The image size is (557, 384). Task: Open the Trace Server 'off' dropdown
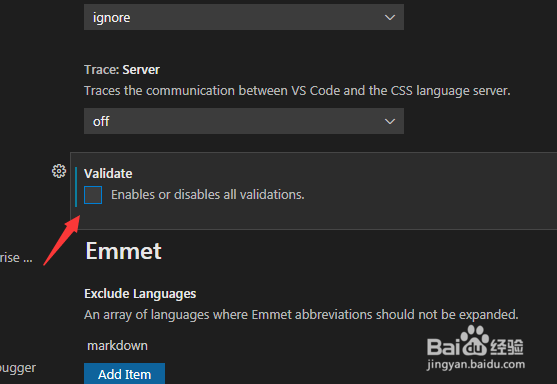pyautogui.click(x=244, y=121)
